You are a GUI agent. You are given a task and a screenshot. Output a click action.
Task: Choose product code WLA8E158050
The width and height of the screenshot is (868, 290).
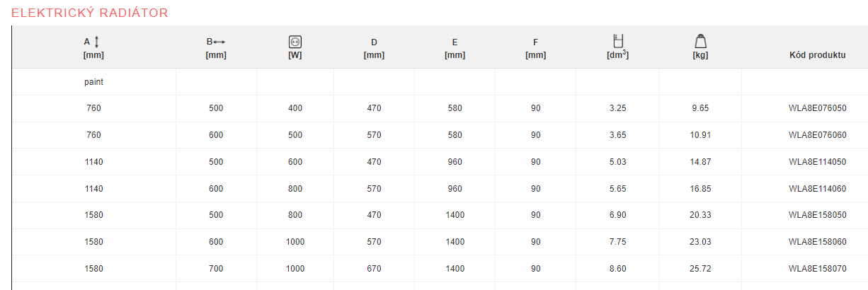(817, 215)
